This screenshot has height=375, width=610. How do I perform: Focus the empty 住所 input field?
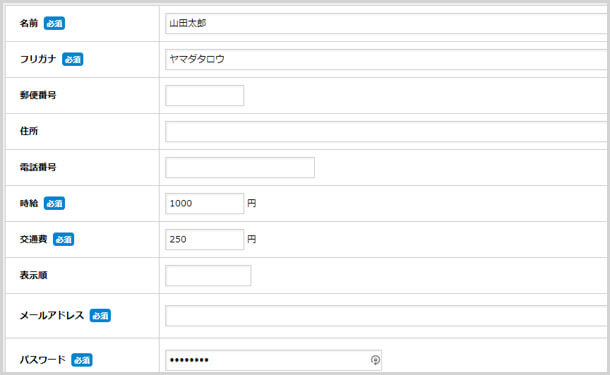pyautogui.click(x=387, y=131)
